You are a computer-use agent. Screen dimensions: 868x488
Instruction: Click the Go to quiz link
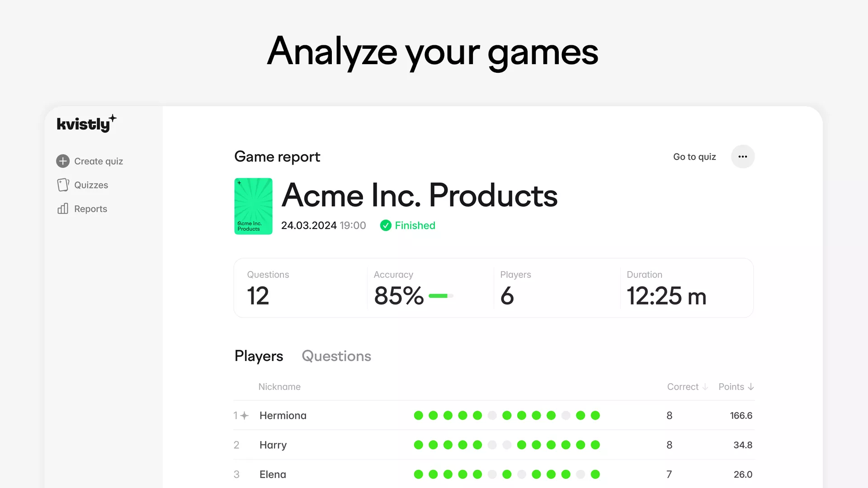[694, 157]
